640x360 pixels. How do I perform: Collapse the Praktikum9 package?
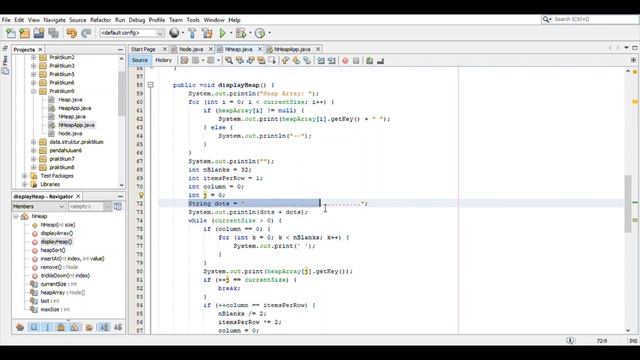[33, 91]
